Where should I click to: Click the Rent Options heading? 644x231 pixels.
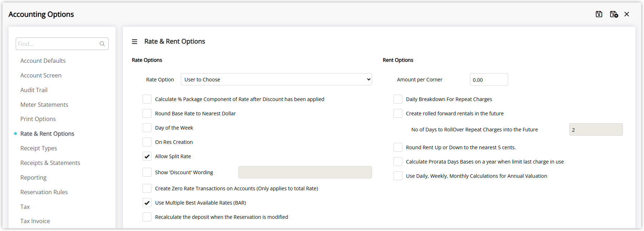(x=398, y=60)
